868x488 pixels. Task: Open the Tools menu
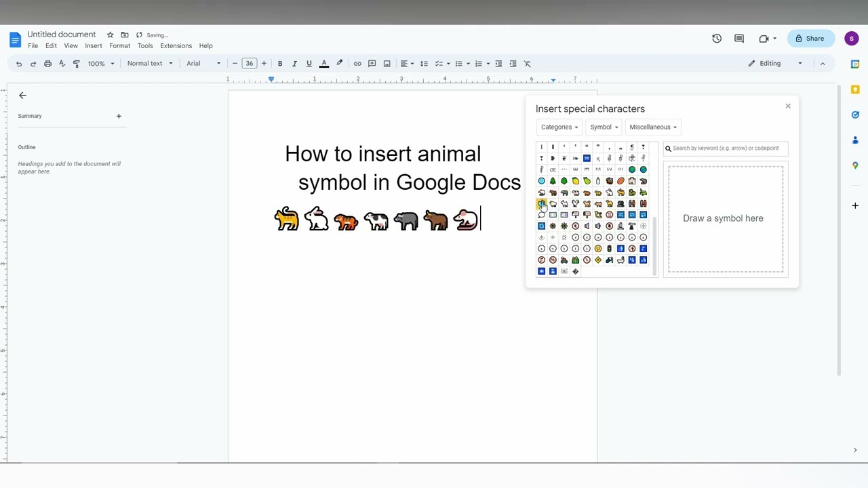(x=145, y=46)
